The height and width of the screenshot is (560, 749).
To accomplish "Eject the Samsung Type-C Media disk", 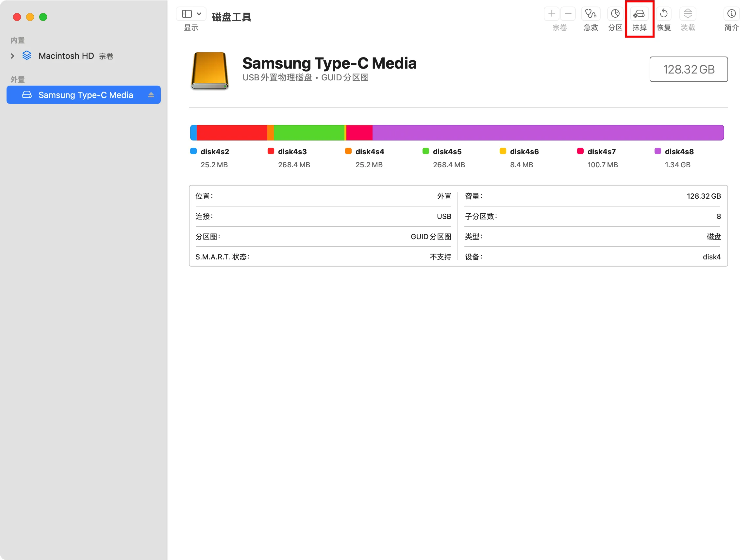I will click(151, 95).
